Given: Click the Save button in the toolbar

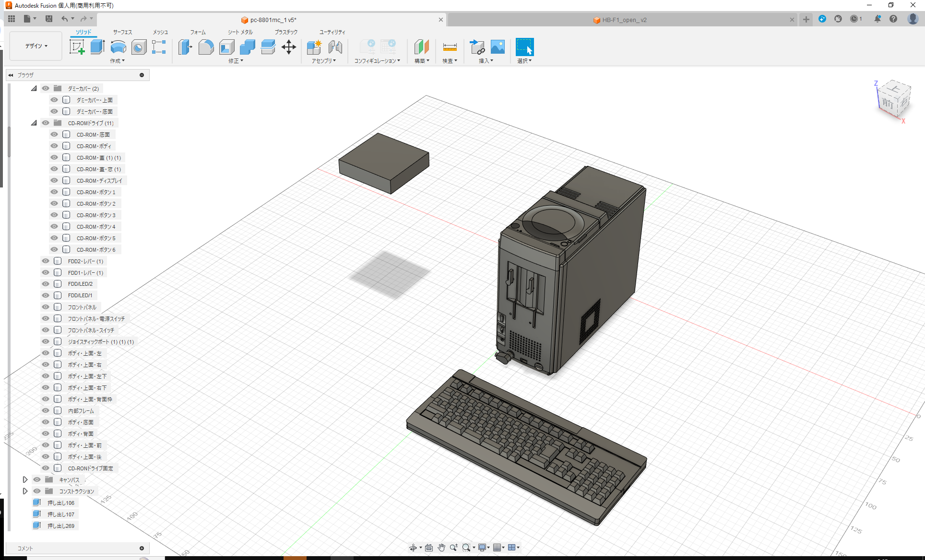Looking at the screenshot, I should pyautogui.click(x=49, y=18).
